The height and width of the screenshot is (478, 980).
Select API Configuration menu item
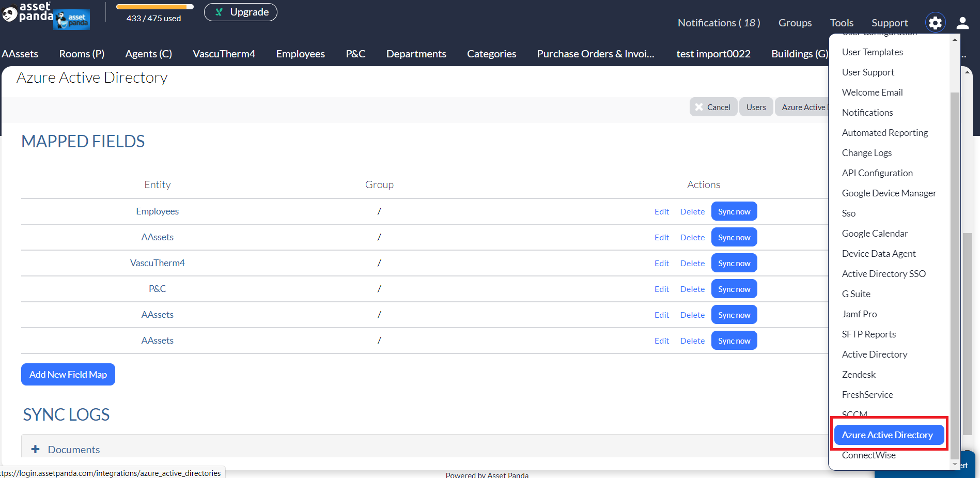click(877, 173)
